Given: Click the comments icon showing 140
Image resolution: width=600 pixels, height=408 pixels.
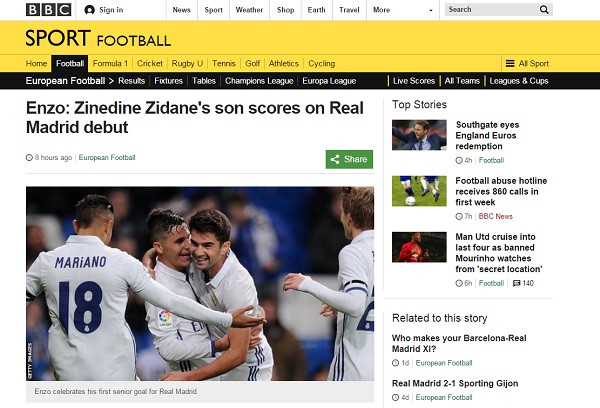Looking at the screenshot, I should coord(516,283).
